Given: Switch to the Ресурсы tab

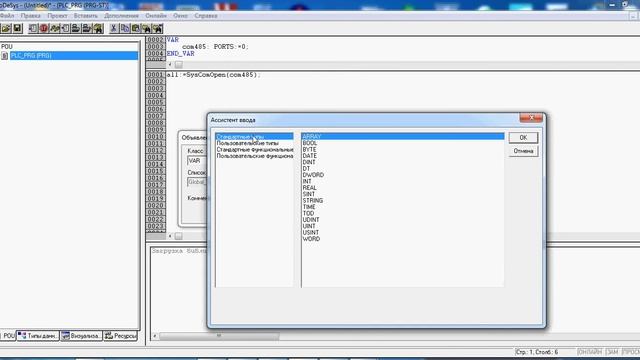Looking at the screenshot, I should [x=120, y=336].
